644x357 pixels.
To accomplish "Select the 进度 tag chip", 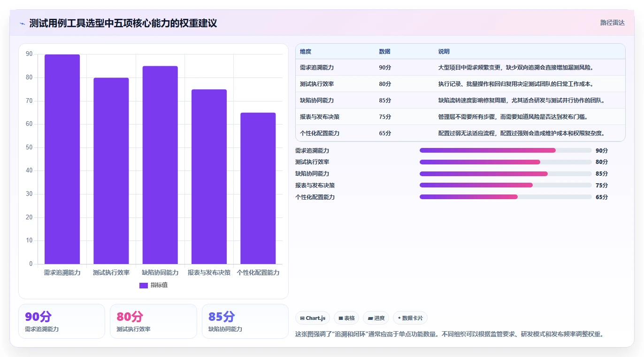I will tap(376, 318).
